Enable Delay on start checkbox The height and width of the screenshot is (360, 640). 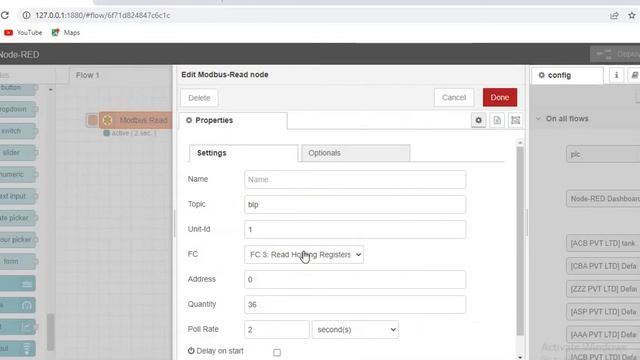[277, 352]
